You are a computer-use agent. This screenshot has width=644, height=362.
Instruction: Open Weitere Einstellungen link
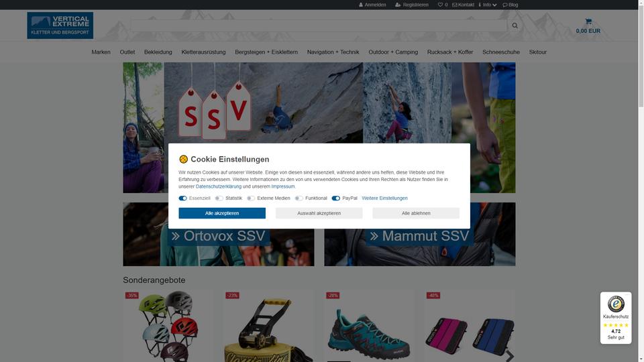384,198
